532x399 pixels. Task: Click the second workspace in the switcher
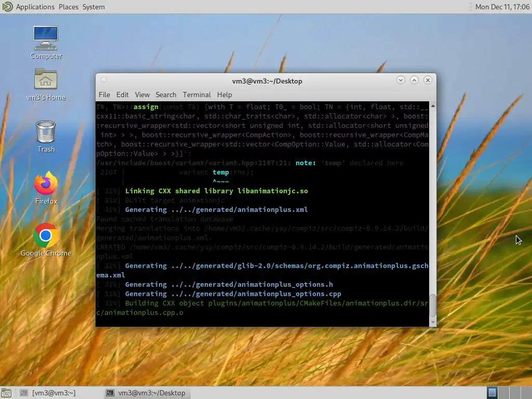pos(504,393)
